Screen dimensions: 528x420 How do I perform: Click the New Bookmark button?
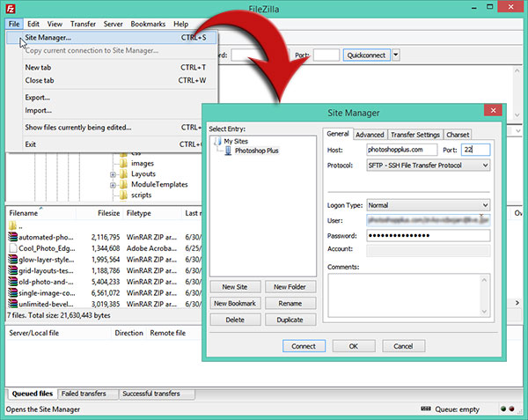(x=235, y=304)
